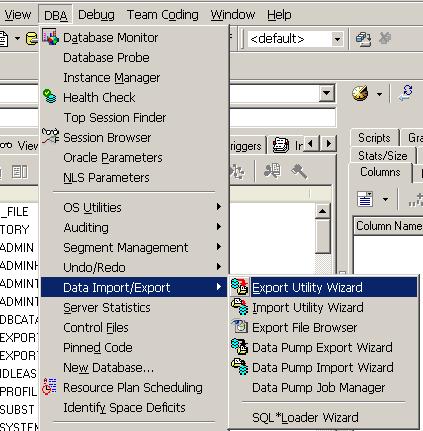This screenshot has height=431, width=423.
Task: Open the Team Coding menu
Action: pyautogui.click(x=162, y=15)
